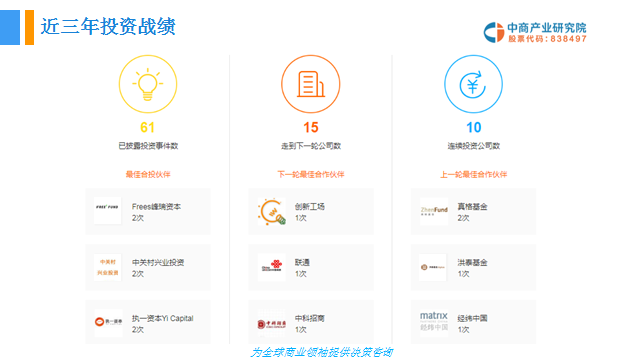Select the number 10 statistic

[x=474, y=128]
